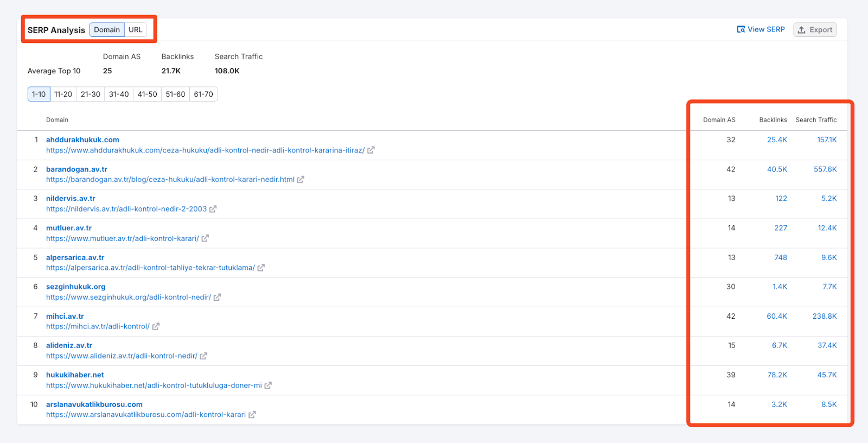868x443 pixels.
Task: Select the 51-60 results range tab
Action: pyautogui.click(x=175, y=94)
